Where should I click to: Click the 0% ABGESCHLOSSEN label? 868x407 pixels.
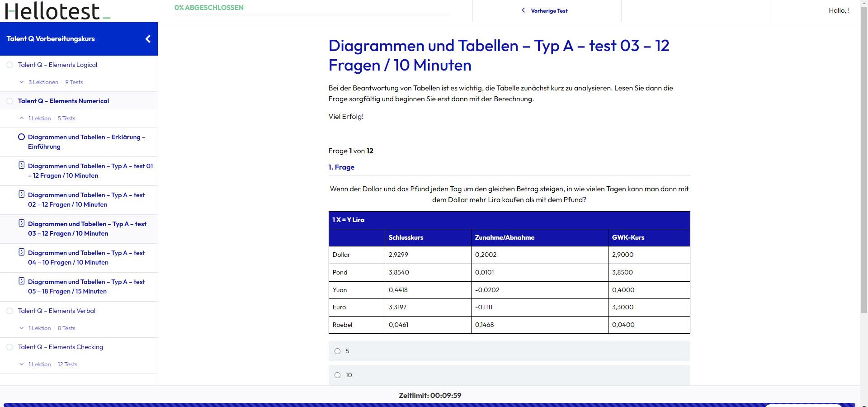click(x=209, y=8)
